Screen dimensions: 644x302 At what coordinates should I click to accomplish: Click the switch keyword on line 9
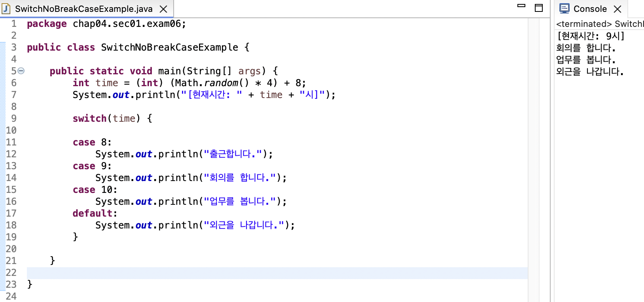[89, 119]
